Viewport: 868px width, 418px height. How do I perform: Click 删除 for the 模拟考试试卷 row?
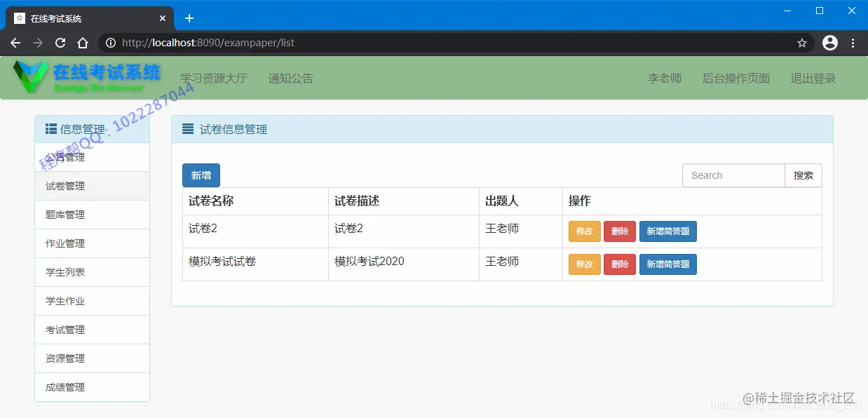click(x=619, y=264)
